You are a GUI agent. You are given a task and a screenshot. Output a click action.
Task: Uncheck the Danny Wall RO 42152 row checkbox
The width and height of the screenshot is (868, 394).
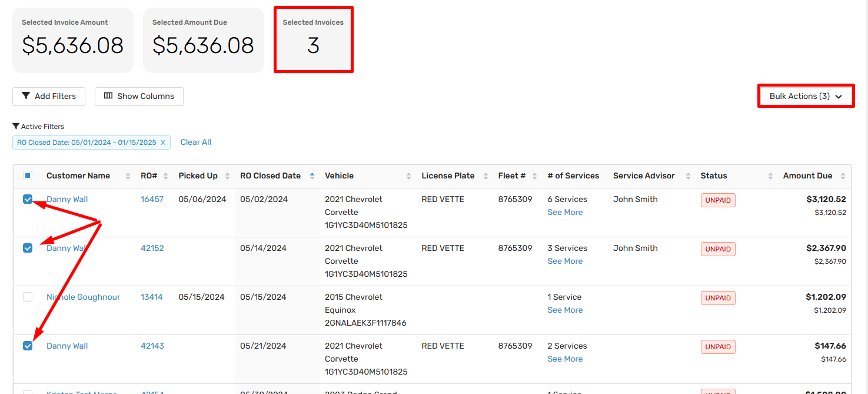pos(28,248)
